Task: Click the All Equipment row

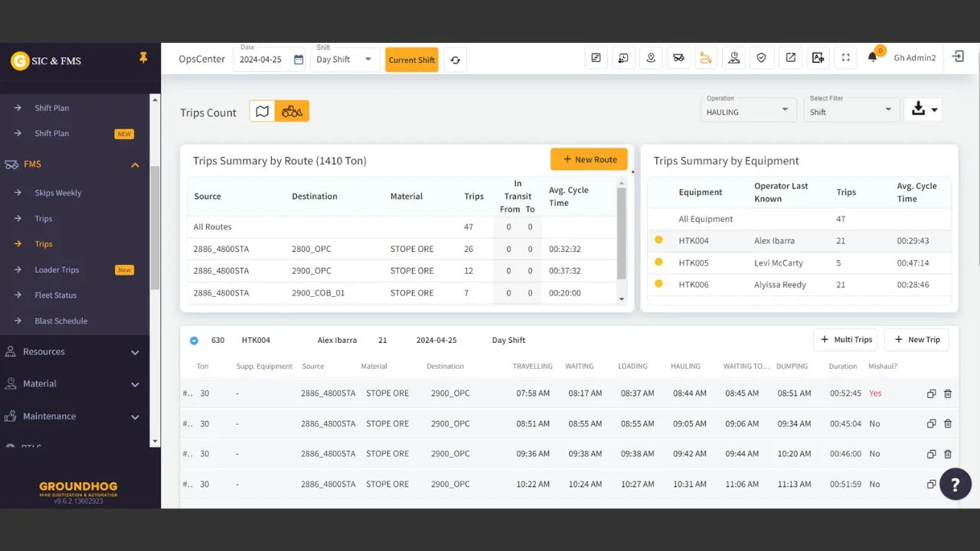Action: 799,219
